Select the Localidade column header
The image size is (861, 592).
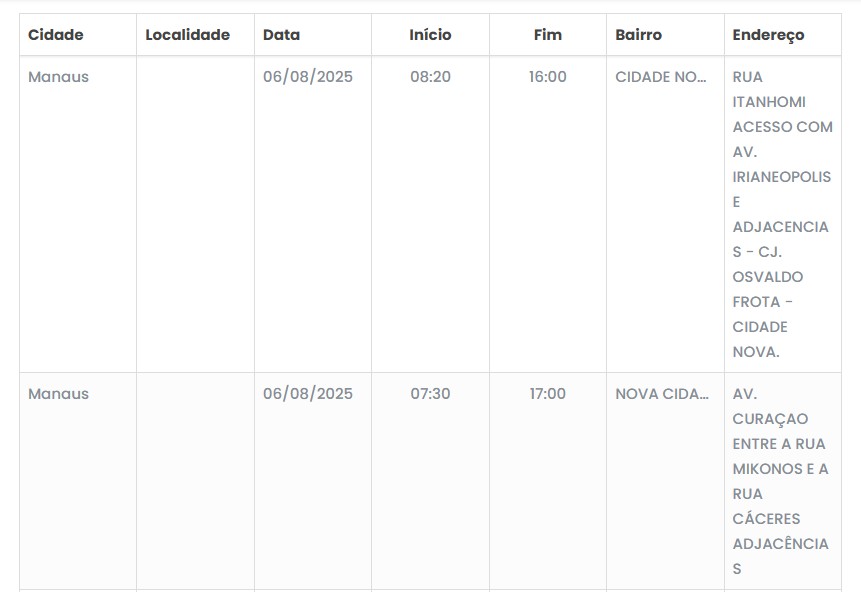pyautogui.click(x=187, y=35)
